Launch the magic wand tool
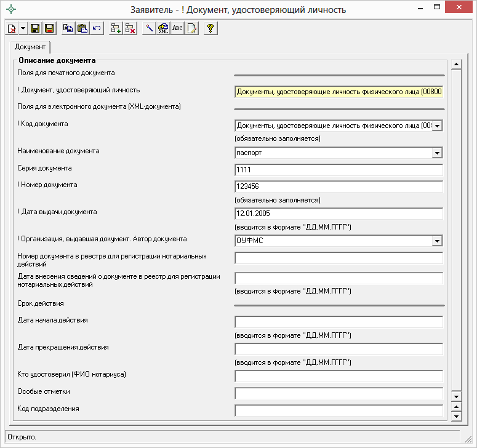Screen dimensions: 477x448 (x=149, y=28)
